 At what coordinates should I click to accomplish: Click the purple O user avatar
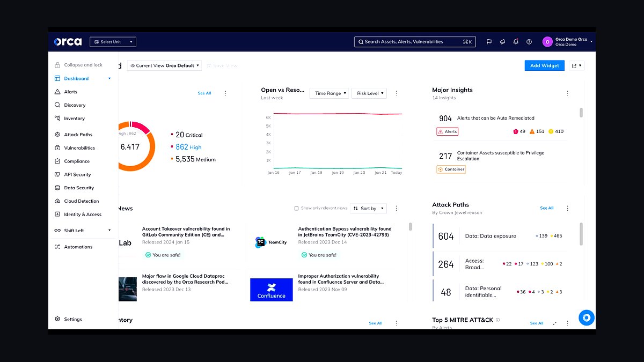(547, 42)
